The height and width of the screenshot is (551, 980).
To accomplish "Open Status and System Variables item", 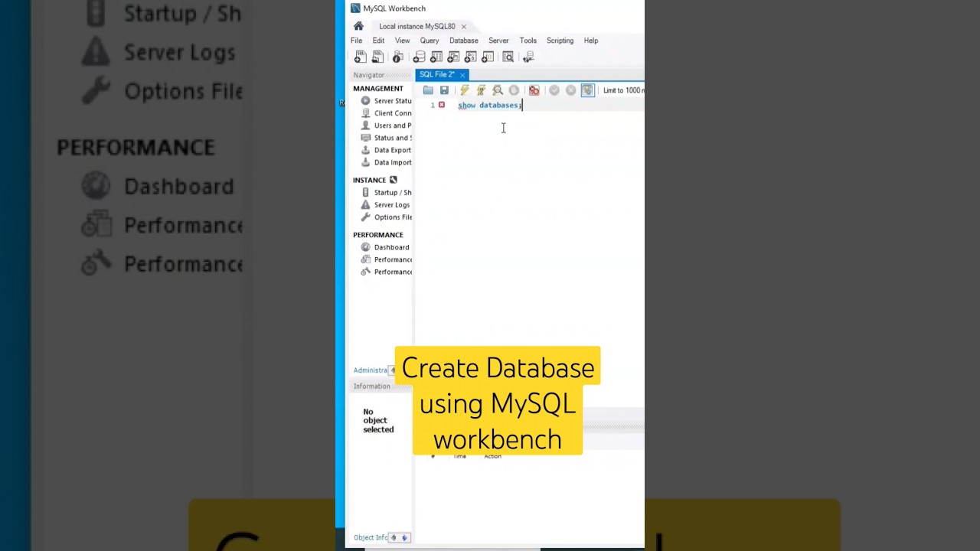I will click(x=386, y=138).
